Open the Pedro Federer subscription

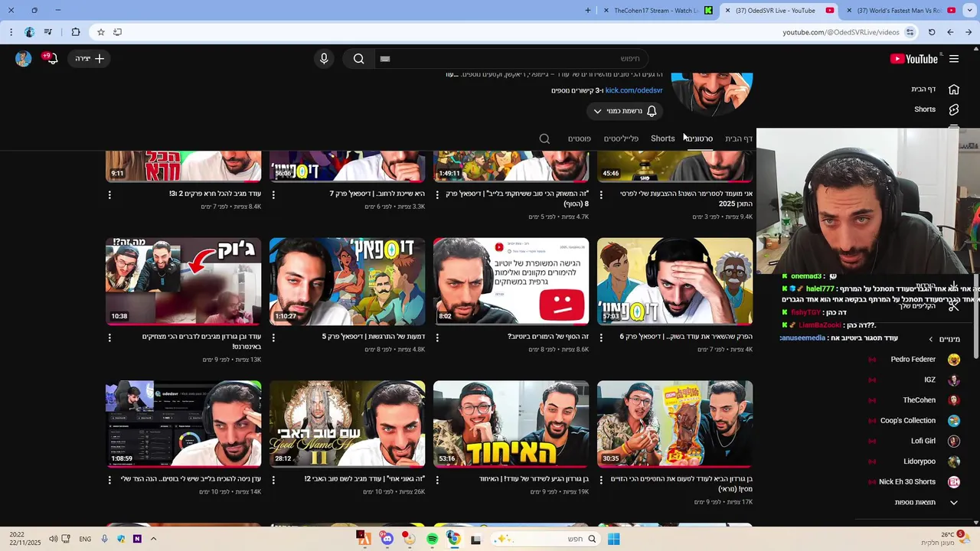[x=915, y=360]
